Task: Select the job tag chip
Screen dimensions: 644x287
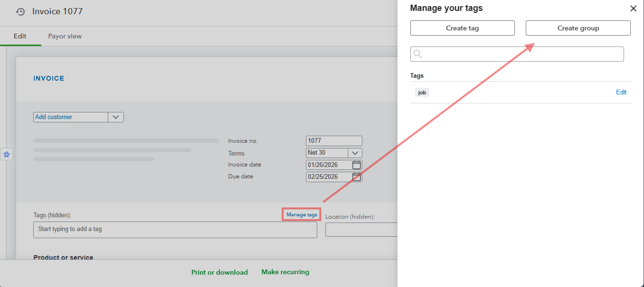Action: [x=422, y=93]
